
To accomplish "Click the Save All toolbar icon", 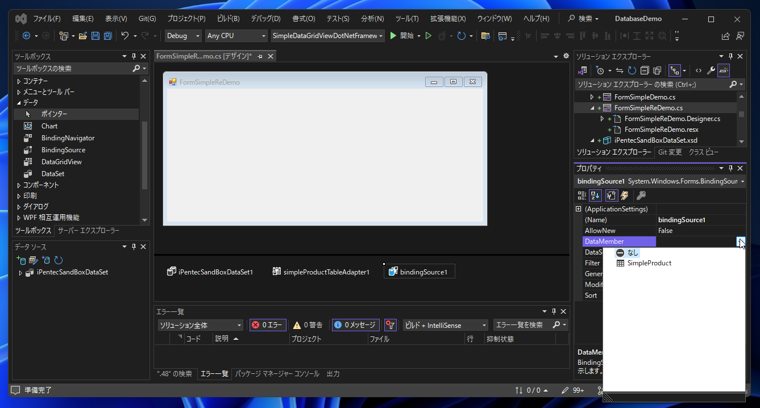I will 108,36.
